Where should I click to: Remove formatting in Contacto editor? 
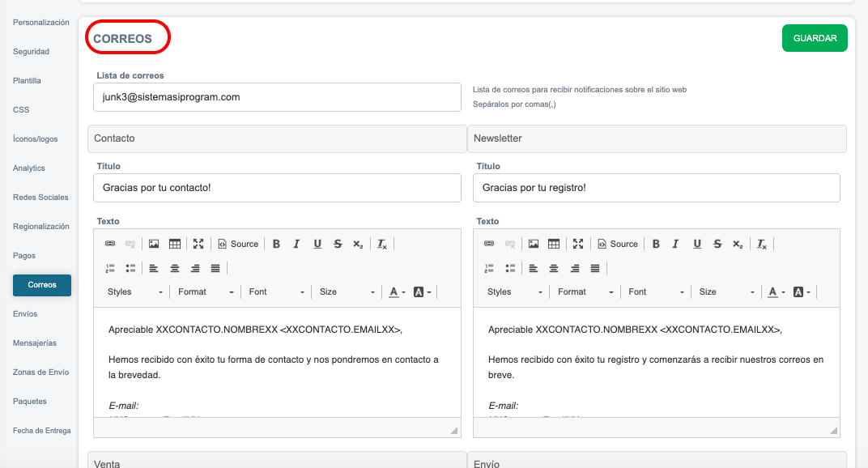click(x=382, y=244)
